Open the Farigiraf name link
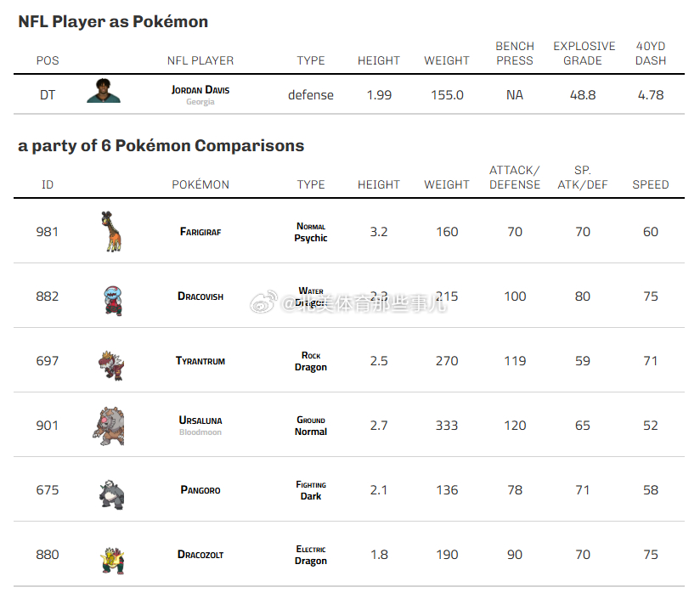 pyautogui.click(x=200, y=232)
